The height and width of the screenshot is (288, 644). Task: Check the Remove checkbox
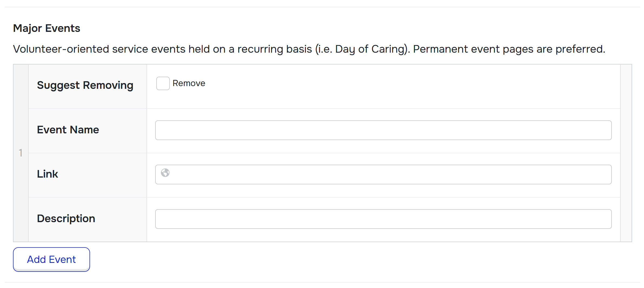pyautogui.click(x=163, y=83)
